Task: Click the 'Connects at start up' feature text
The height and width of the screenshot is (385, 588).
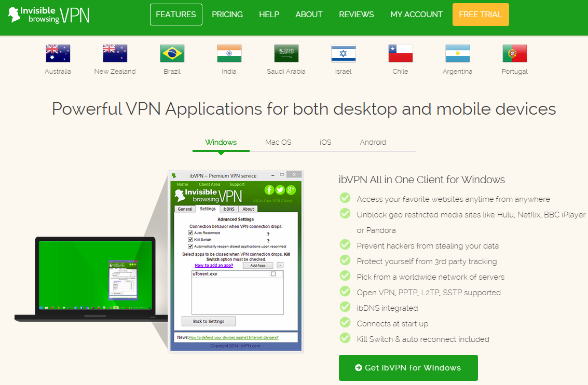Action: tap(393, 324)
